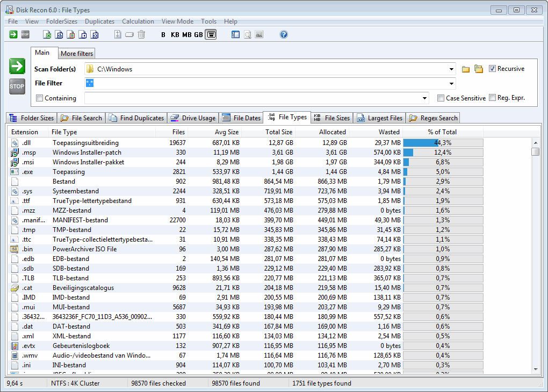The image size is (548, 392).
Task: Export results to text file icon
Action: click(x=71, y=34)
